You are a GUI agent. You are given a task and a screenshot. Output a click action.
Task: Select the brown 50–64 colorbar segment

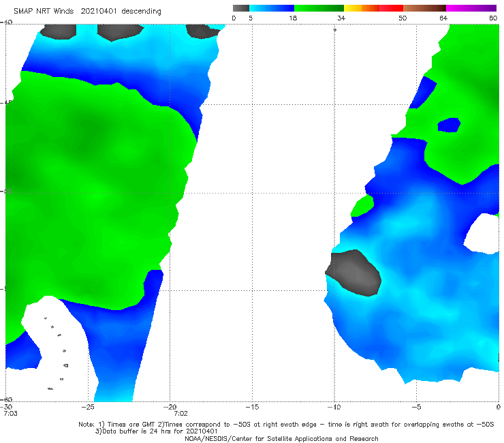point(424,8)
